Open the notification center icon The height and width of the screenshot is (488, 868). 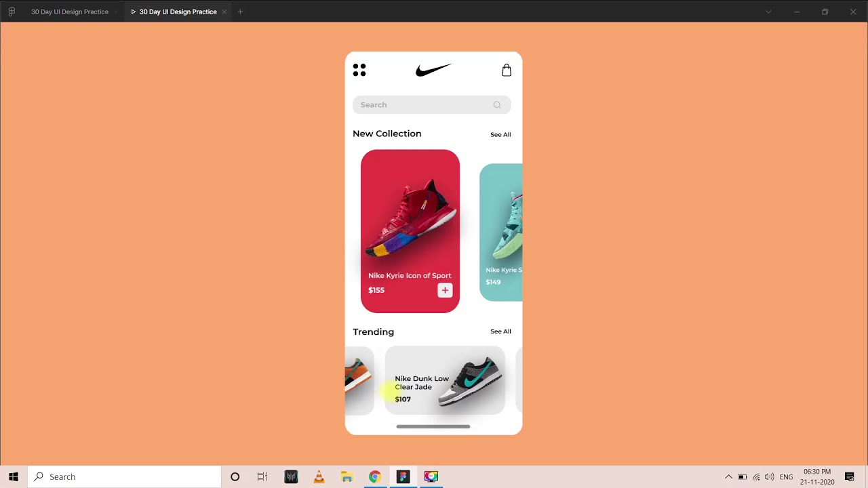(x=849, y=476)
